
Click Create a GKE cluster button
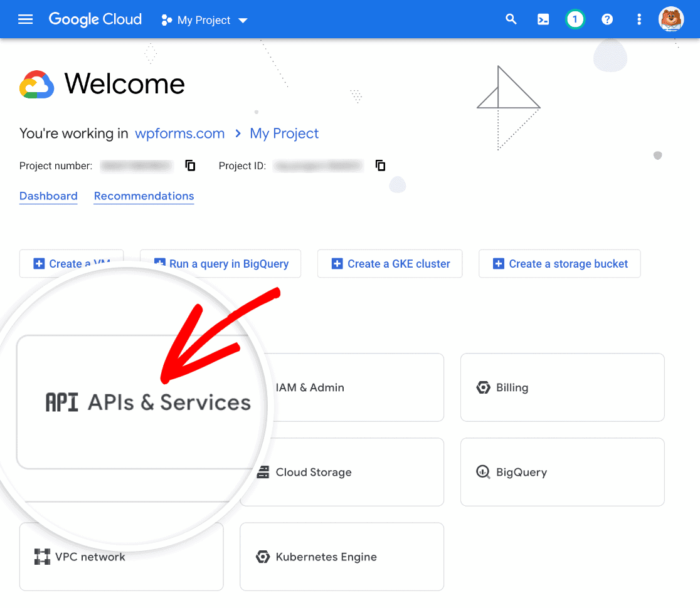tap(390, 264)
